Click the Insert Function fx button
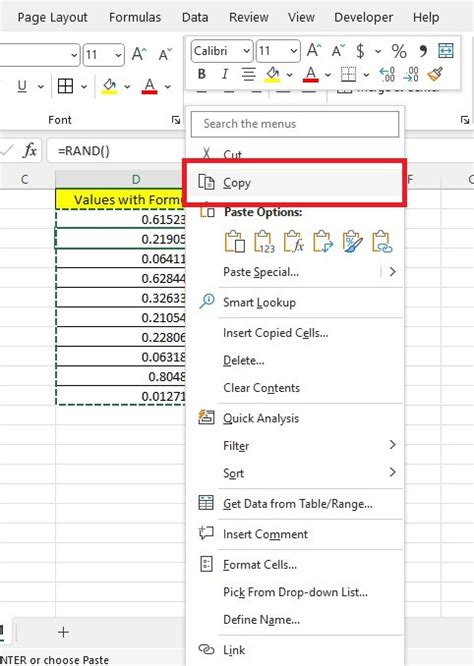 point(30,151)
